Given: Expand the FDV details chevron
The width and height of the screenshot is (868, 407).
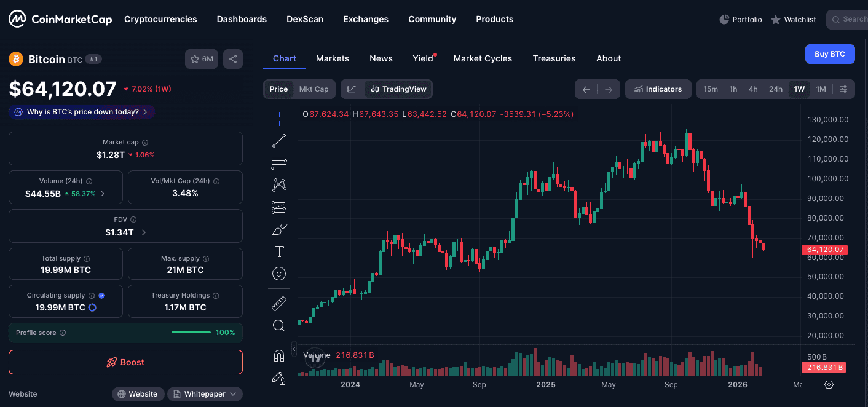Looking at the screenshot, I should pos(144,232).
